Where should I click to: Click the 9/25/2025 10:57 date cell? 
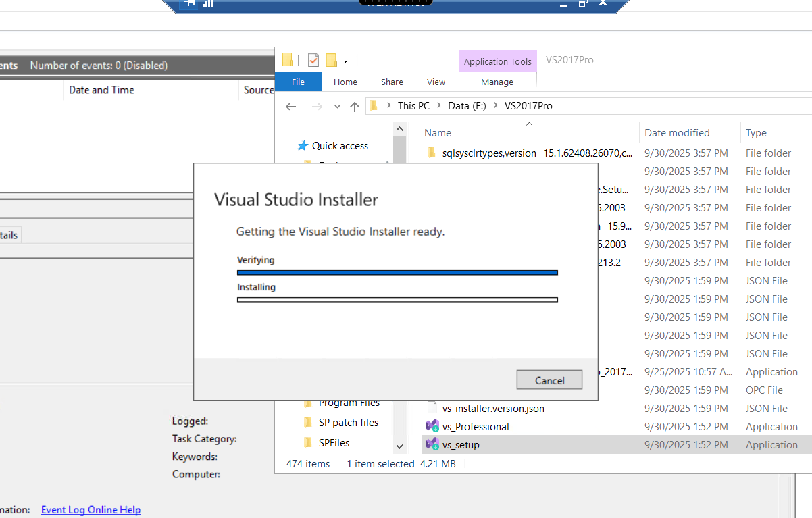coord(688,372)
